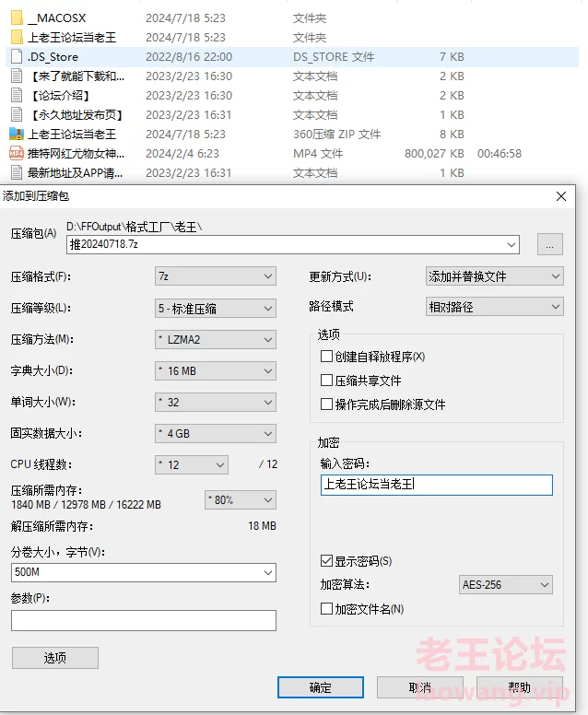Click 360压缩 ZIP 文件 type cell
Screen dimensions: 588x715
(336, 135)
